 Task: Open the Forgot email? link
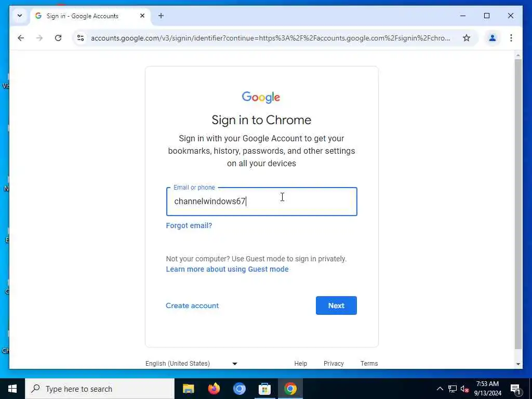[189, 225]
